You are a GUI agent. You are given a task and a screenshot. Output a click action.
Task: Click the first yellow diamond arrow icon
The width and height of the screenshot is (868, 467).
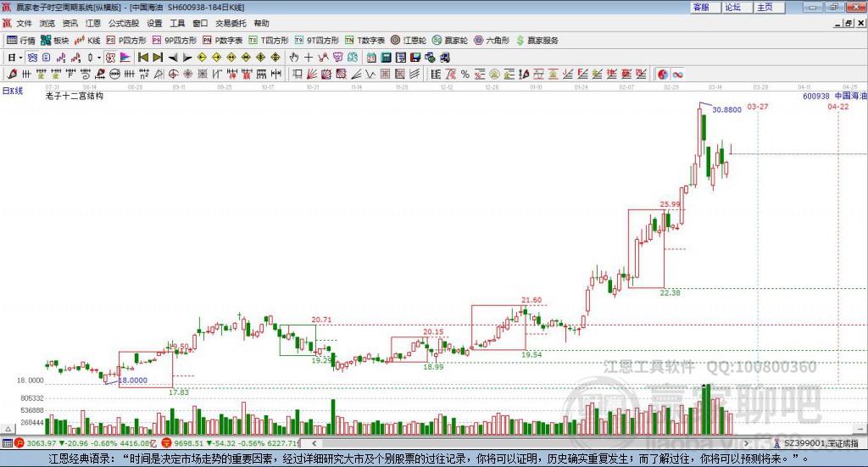(202, 58)
